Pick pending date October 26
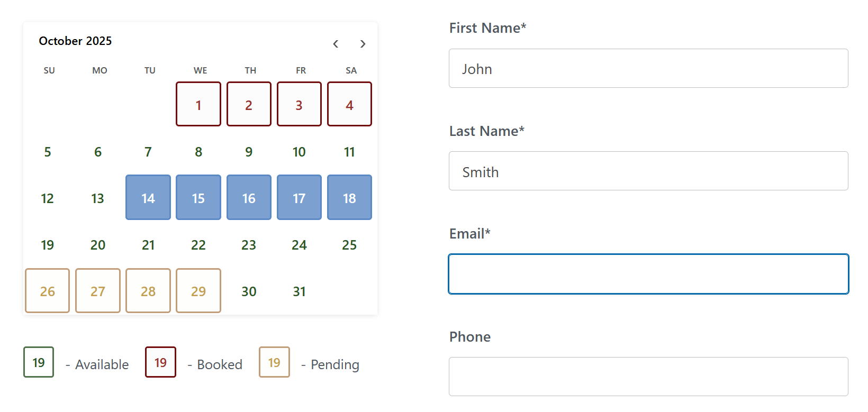868x412 pixels. (47, 291)
